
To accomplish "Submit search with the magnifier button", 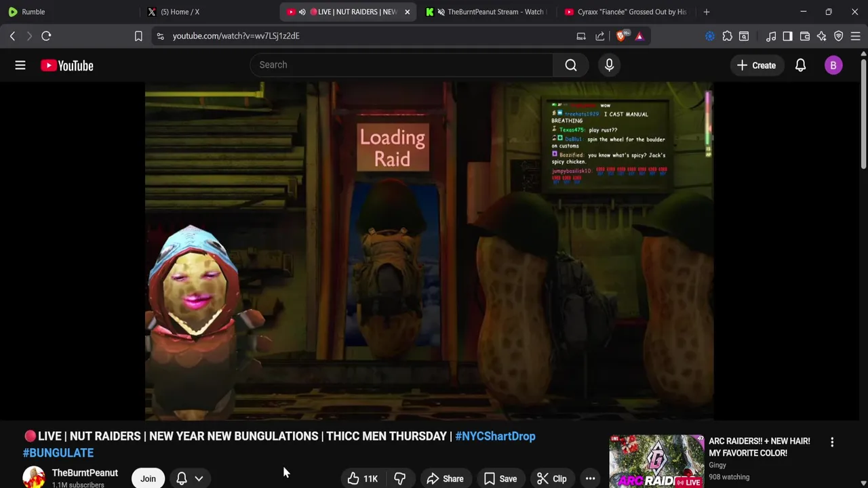I will pyautogui.click(x=571, y=65).
